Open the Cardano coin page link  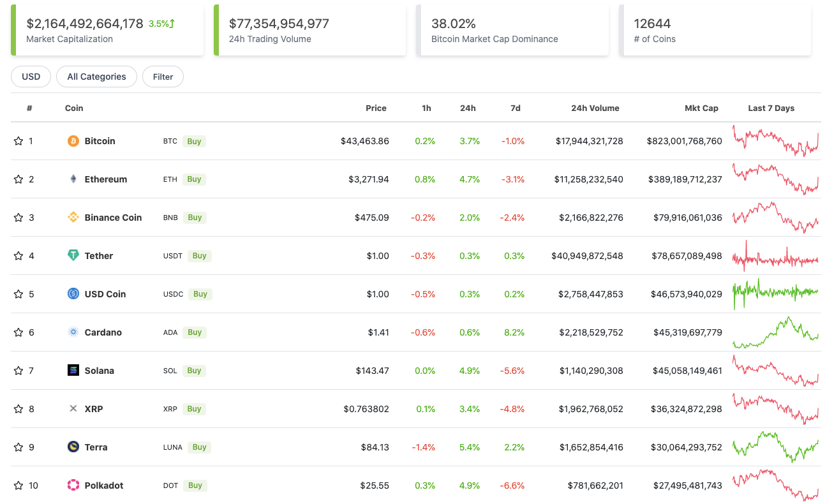pos(103,332)
